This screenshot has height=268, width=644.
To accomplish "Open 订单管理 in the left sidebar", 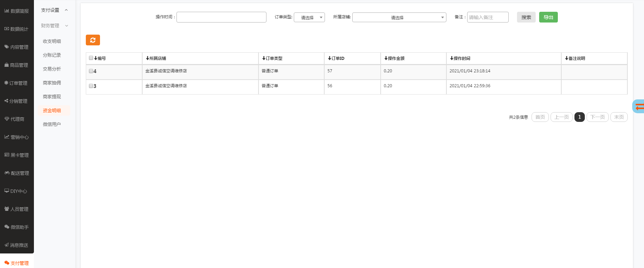I will click(x=17, y=83).
